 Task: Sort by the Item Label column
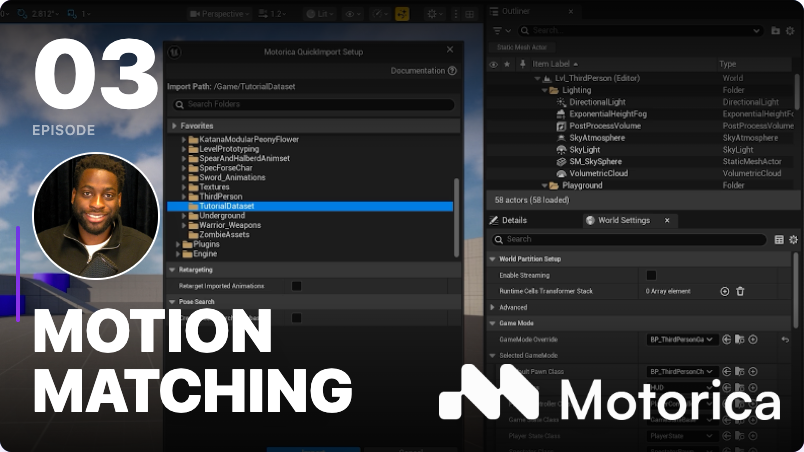pos(555,64)
